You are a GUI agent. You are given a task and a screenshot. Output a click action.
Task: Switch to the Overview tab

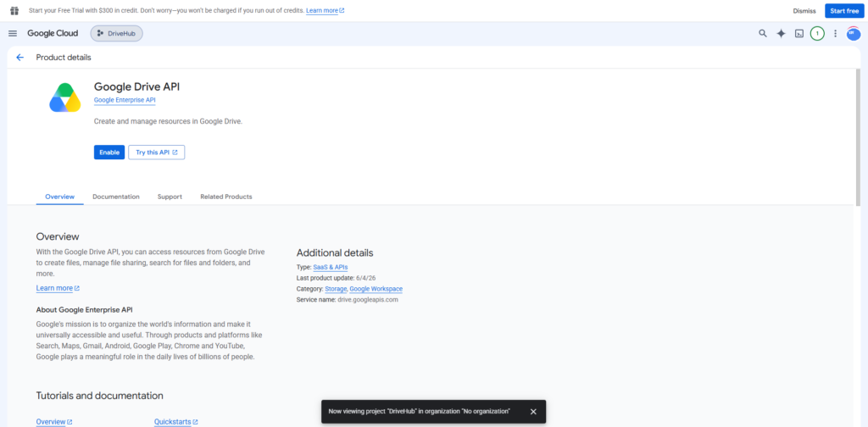[x=60, y=197]
